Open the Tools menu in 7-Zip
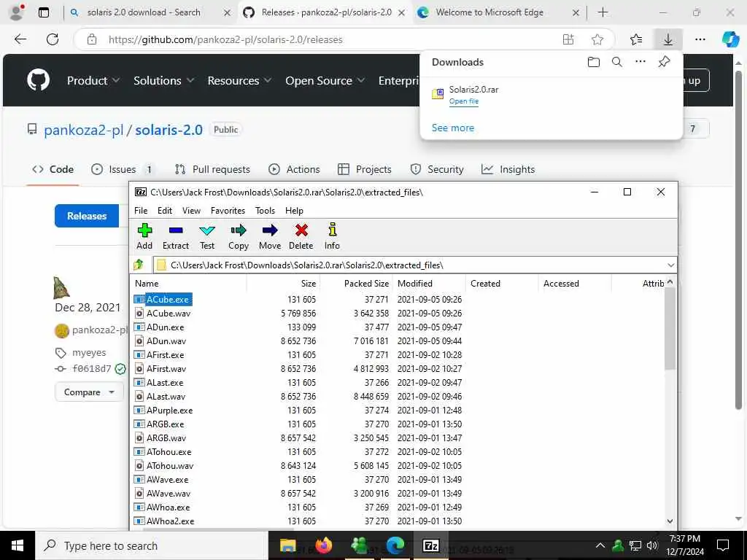This screenshot has height=560, width=747. point(265,211)
